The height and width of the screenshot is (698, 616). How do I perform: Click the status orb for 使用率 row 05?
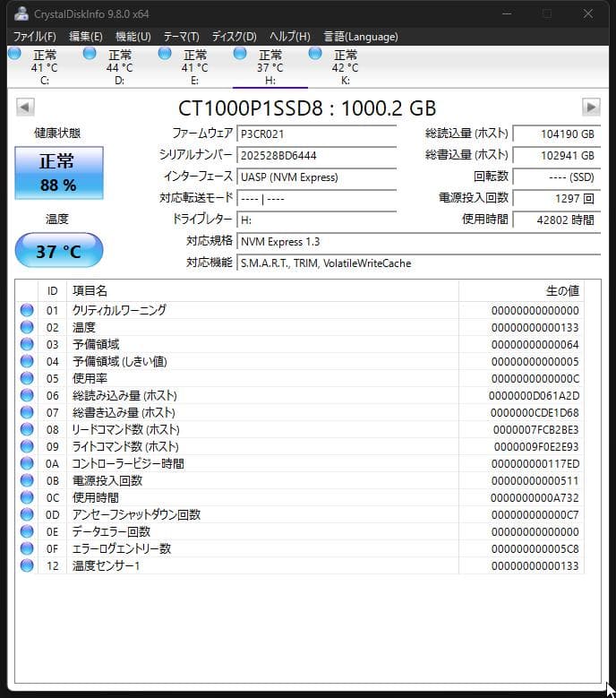(27, 378)
